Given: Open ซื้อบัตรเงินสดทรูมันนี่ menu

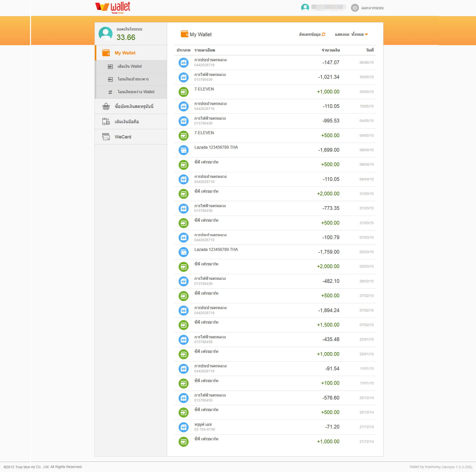Looking at the screenshot, I should [131, 106].
